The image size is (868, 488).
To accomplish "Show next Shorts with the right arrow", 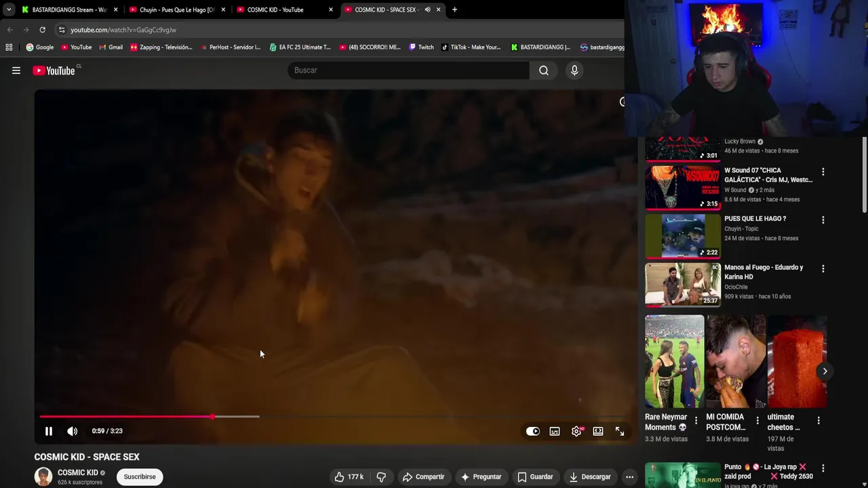I will [825, 371].
